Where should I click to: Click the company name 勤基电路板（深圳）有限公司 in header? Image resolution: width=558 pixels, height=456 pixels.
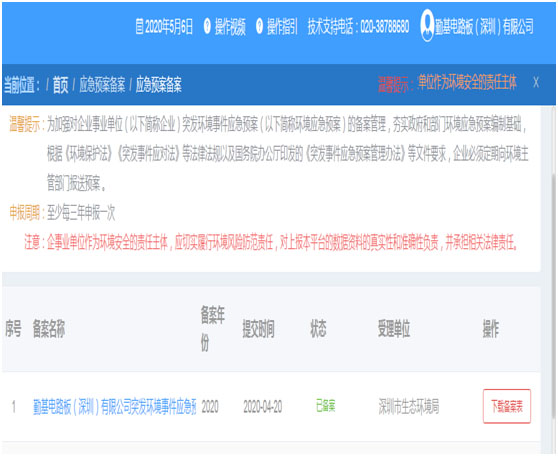[x=484, y=27]
